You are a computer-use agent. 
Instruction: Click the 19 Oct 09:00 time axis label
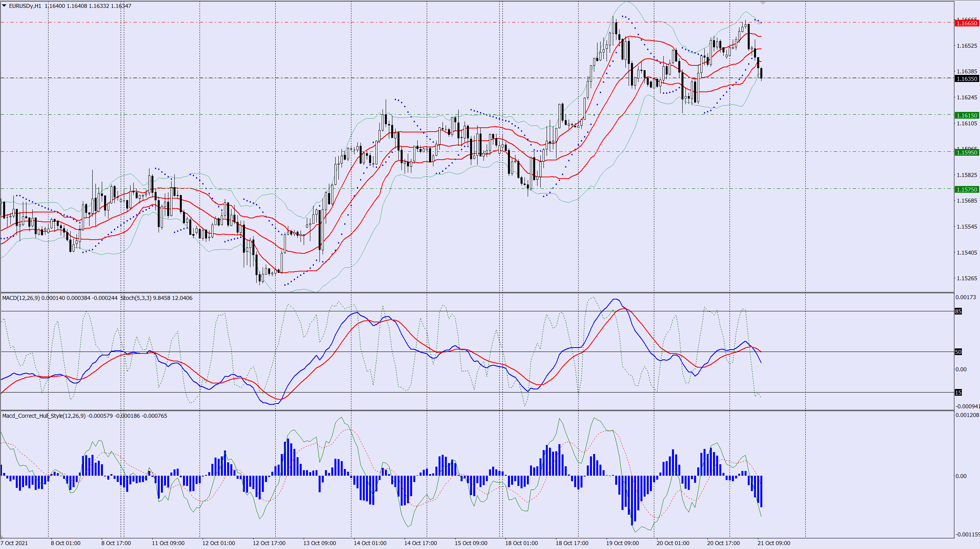pyautogui.click(x=622, y=543)
